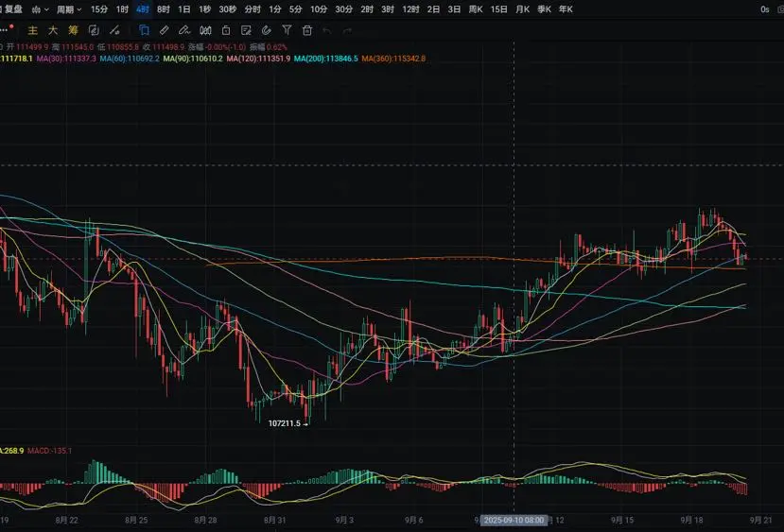Click the MACD:-135.1 indicator label
The height and width of the screenshot is (532, 784).
click(x=49, y=451)
